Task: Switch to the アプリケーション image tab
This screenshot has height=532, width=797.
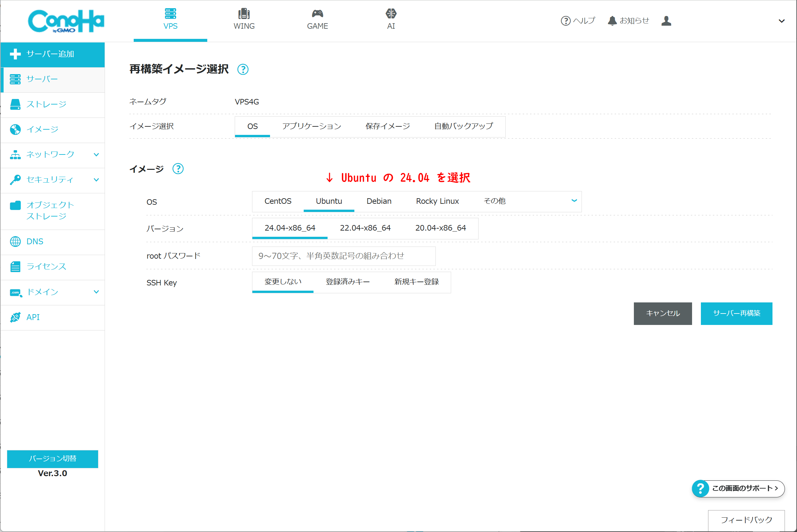Action: coord(312,126)
